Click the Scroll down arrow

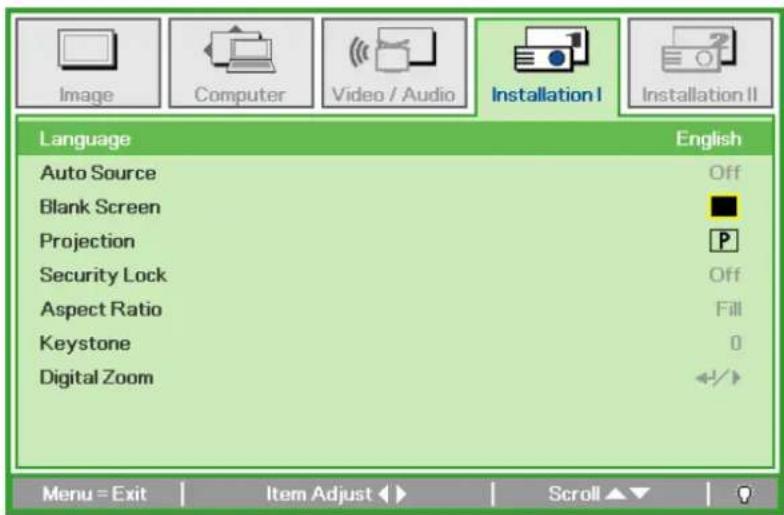639,494
